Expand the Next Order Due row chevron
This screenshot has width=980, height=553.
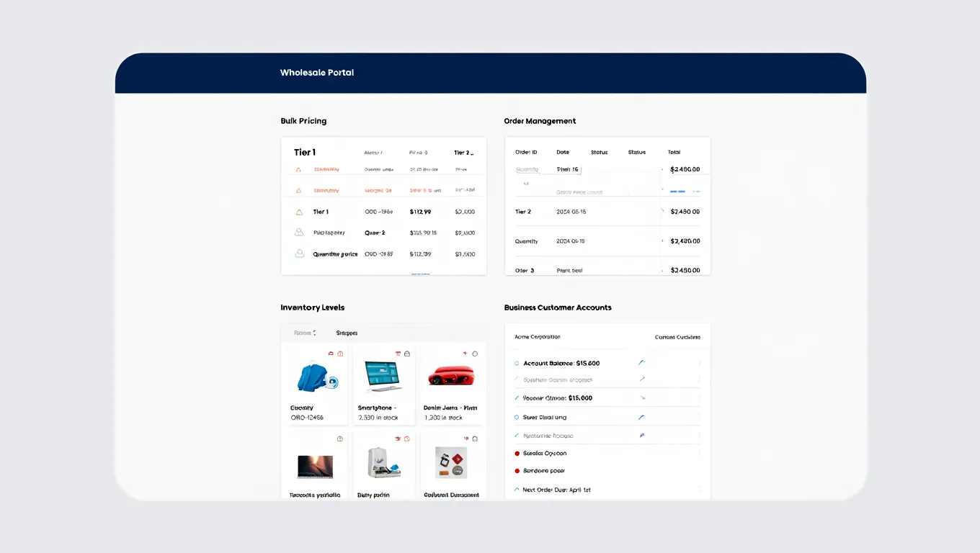[699, 490]
